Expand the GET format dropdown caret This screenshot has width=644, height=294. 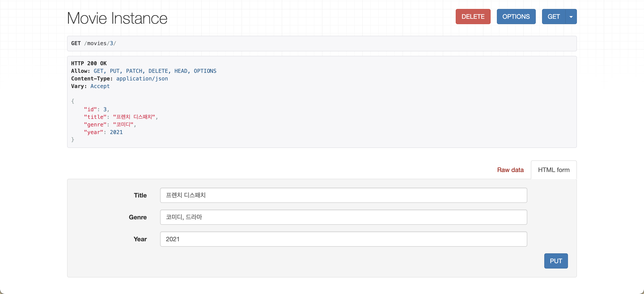pyautogui.click(x=571, y=17)
